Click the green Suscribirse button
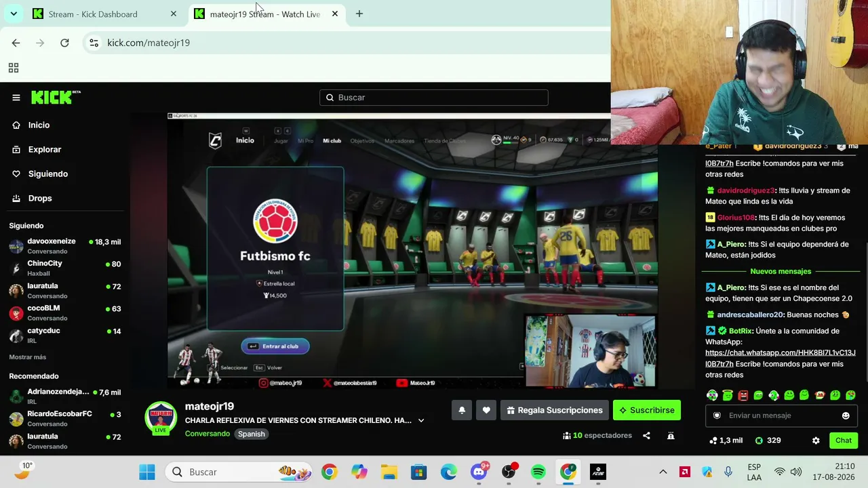 [x=646, y=410]
